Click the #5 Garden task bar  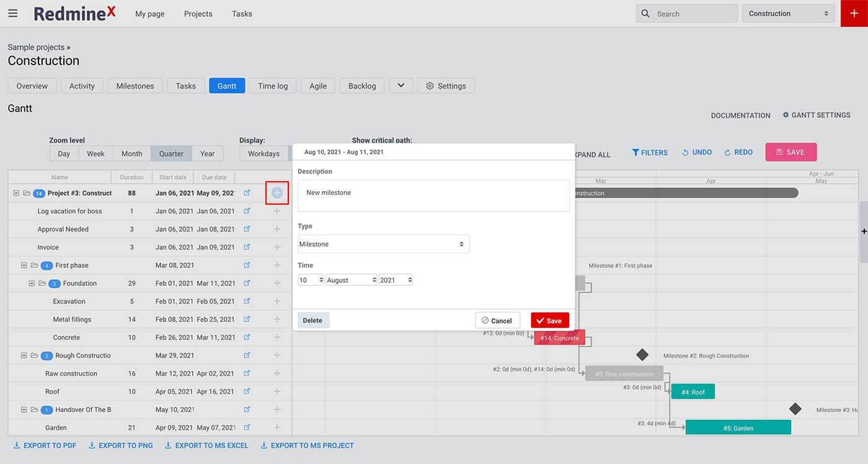738,427
